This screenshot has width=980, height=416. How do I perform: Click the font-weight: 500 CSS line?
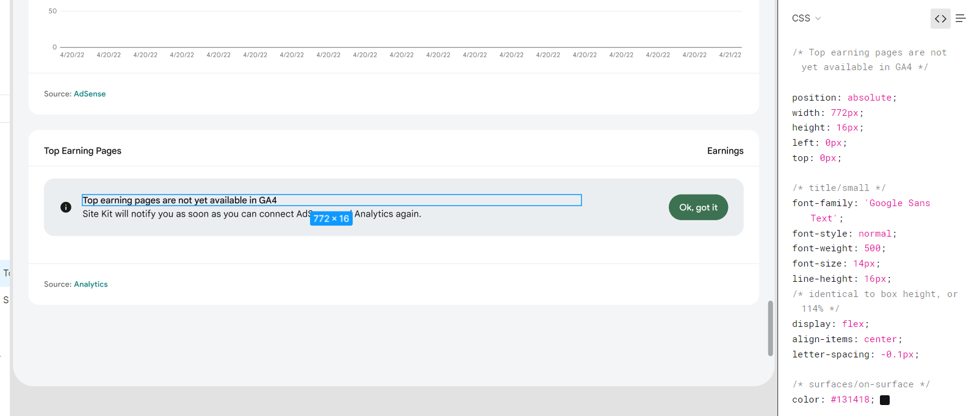839,248
